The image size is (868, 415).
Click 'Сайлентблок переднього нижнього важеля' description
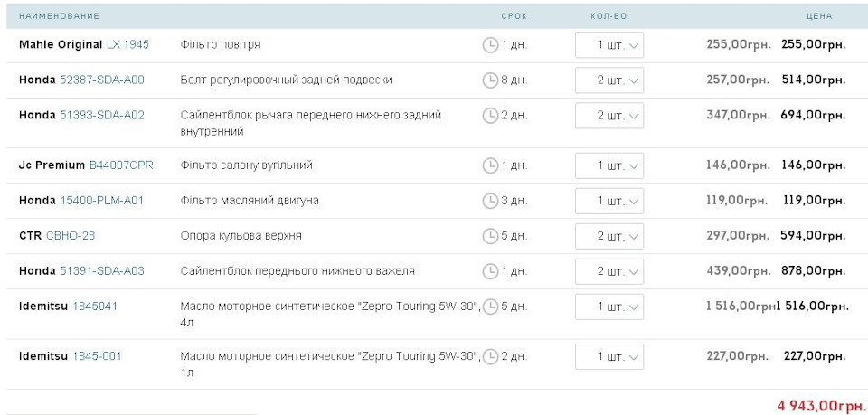click(297, 271)
